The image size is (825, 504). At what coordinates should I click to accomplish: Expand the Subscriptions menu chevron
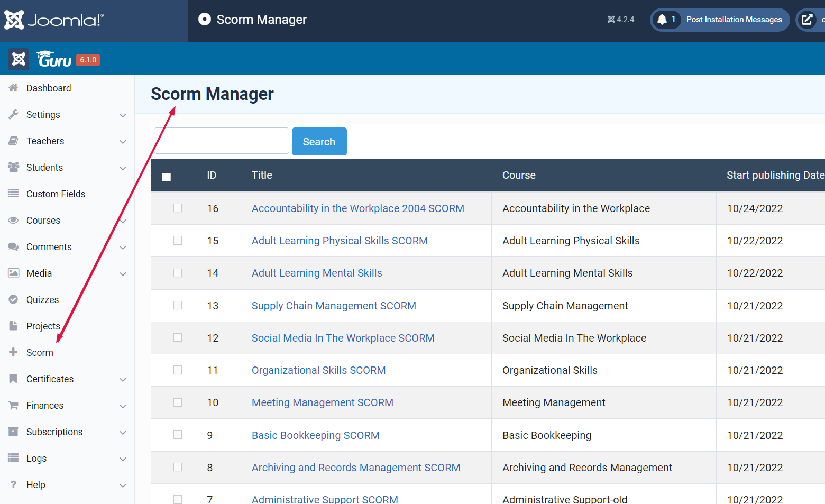123,433
